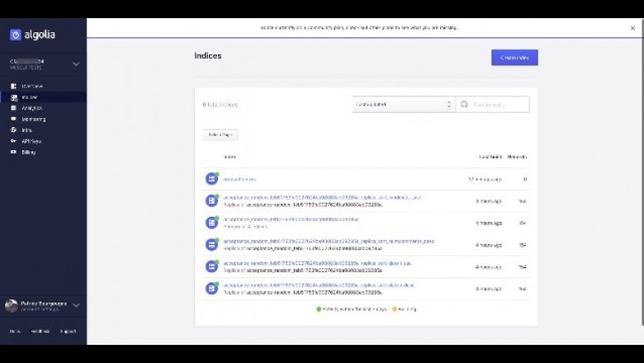Viewport: 644px width, 363px height.
Task: Click the search magnifier icon
Action: 464,105
